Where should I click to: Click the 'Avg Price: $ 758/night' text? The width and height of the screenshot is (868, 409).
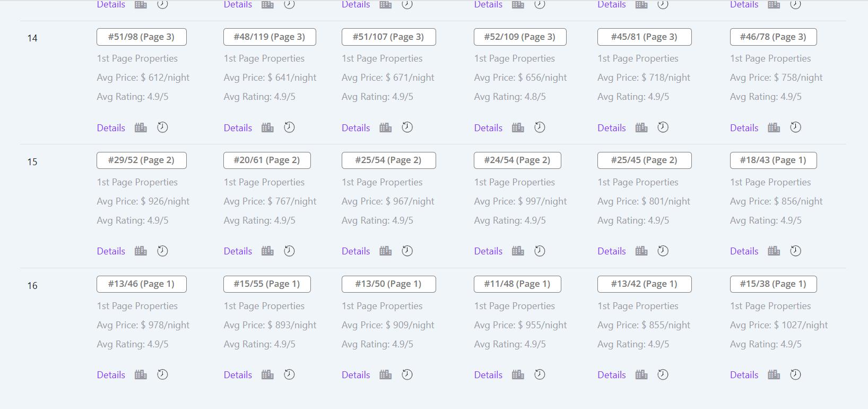point(776,78)
